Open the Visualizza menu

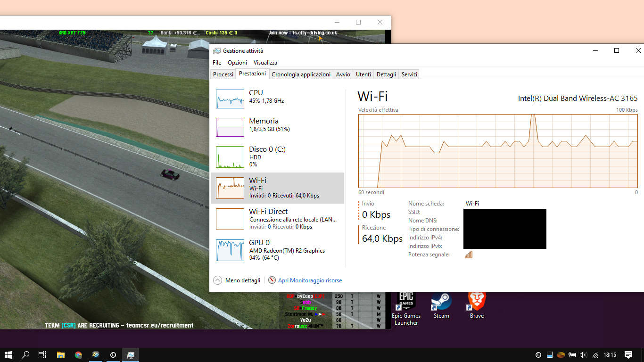point(265,63)
